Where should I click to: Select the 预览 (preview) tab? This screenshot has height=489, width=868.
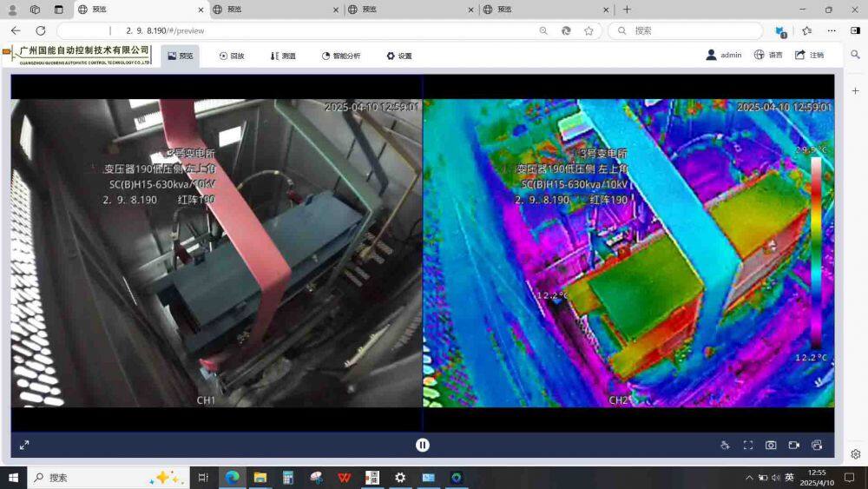click(180, 56)
